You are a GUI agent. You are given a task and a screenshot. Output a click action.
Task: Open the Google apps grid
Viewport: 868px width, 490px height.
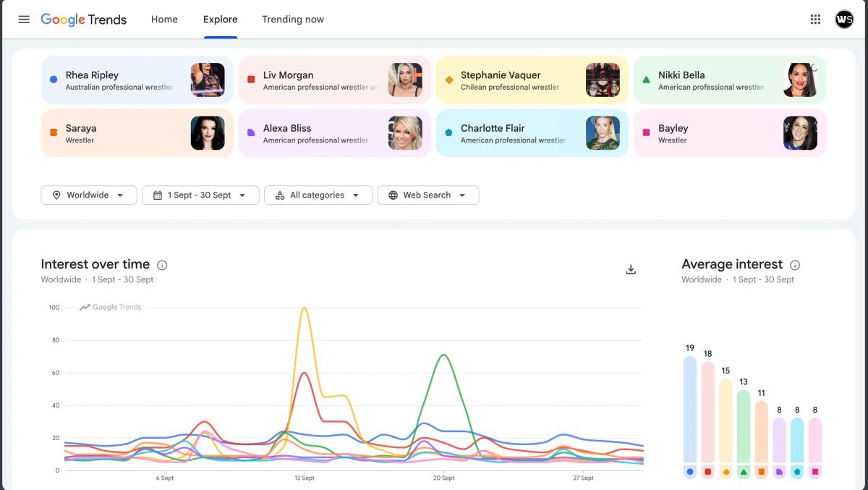click(815, 20)
